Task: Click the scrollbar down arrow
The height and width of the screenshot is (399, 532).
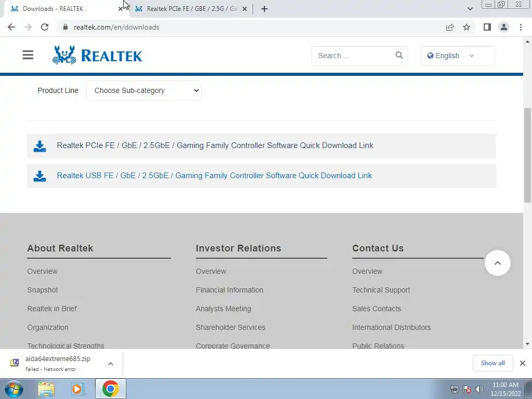Action: coord(528,344)
